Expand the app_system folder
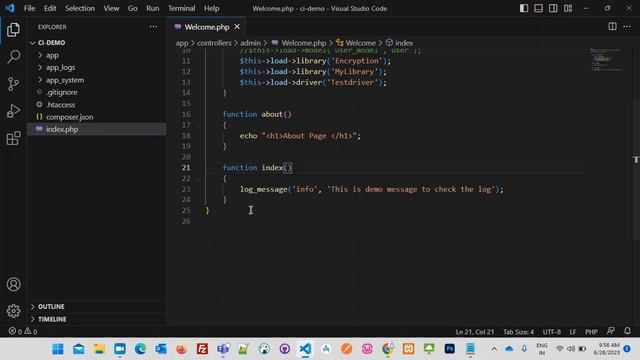Screen dimensions: 640x360 pyautogui.click(x=97, y=80)
